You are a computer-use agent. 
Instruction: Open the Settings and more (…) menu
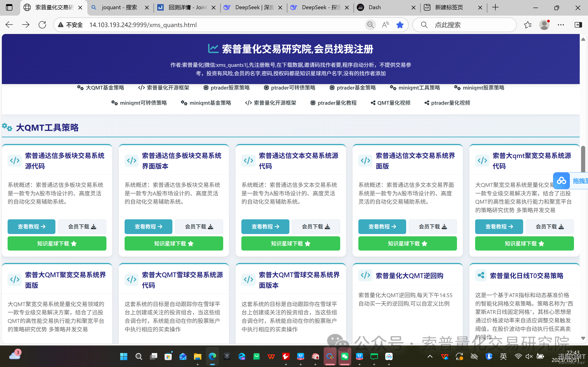561,25
